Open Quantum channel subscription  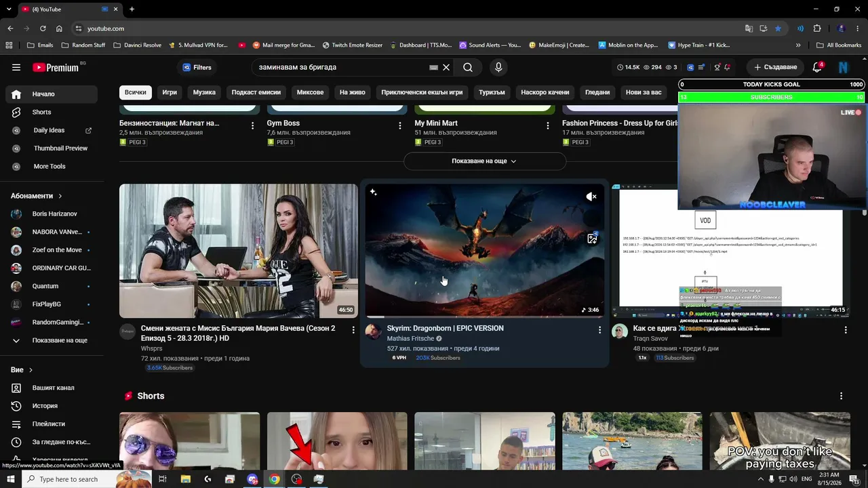point(52,286)
